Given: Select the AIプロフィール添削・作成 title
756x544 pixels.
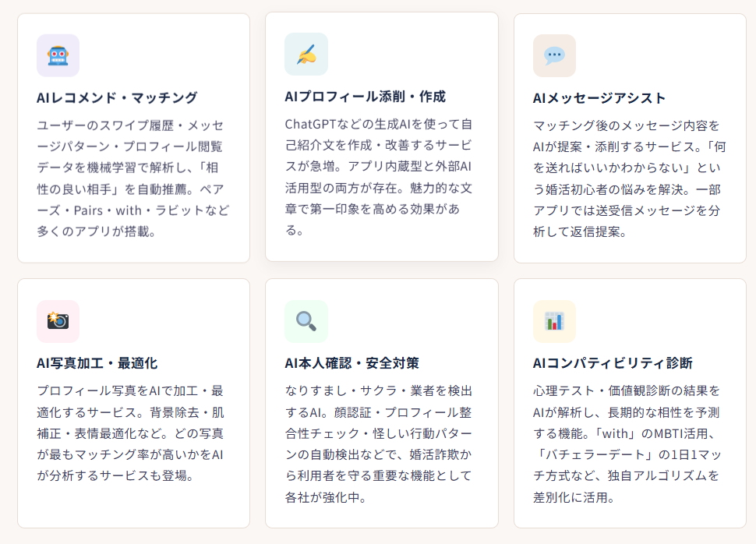Looking at the screenshot, I should (365, 97).
